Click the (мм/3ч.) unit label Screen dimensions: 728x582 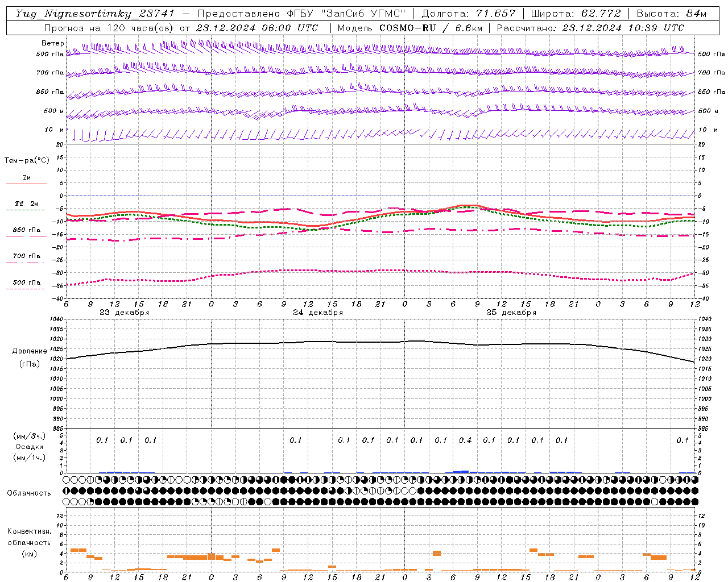(x=30, y=436)
